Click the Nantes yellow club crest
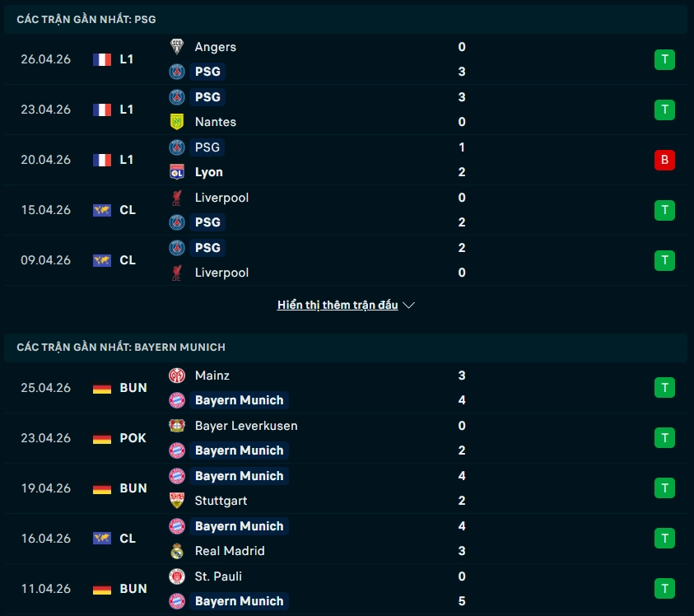This screenshot has width=694, height=616. pyautogui.click(x=177, y=122)
